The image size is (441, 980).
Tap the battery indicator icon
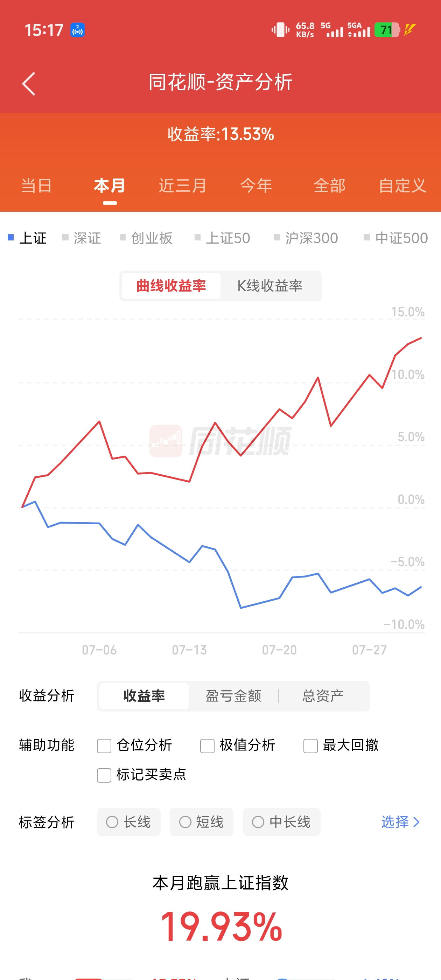pyautogui.click(x=387, y=30)
